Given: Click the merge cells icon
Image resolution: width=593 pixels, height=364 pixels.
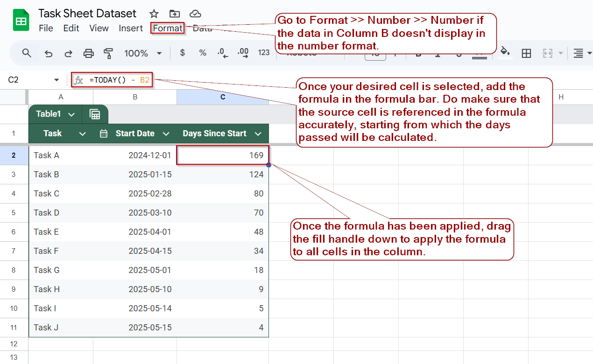Looking at the screenshot, I should pos(548,53).
